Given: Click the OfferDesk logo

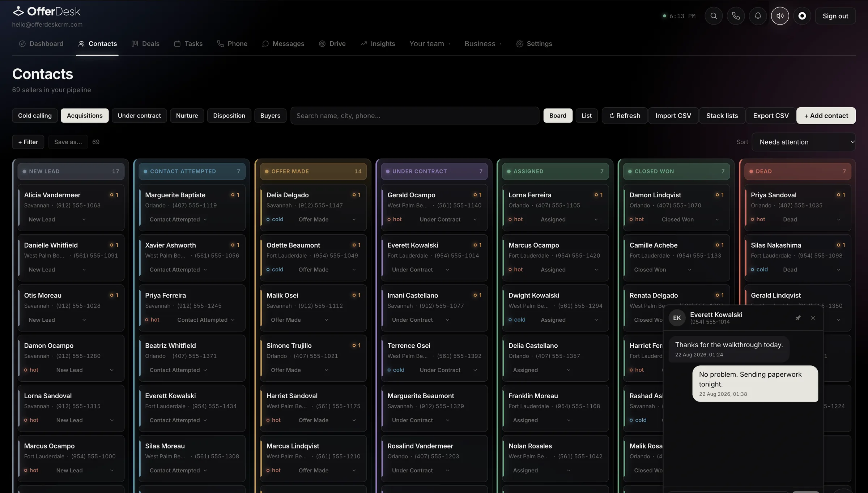Looking at the screenshot, I should 46,12.
